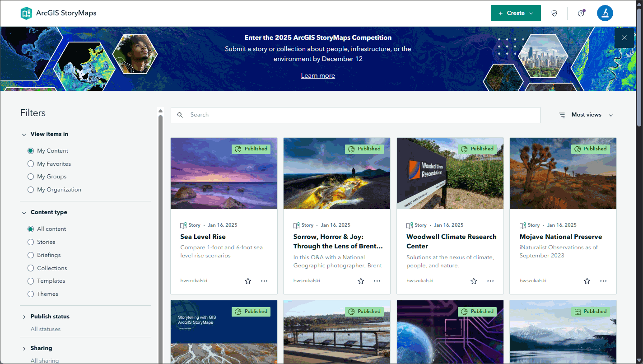643x364 pixels.
Task: Collapse the Content type section
Action: pos(24,212)
